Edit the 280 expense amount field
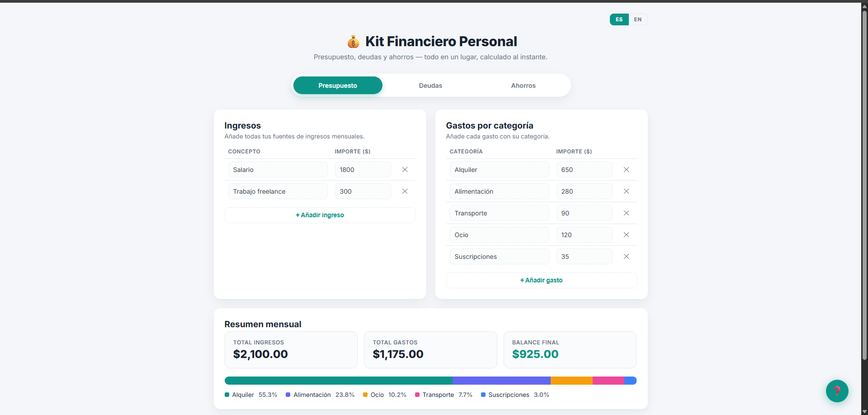The width and height of the screenshot is (868, 415). pos(584,191)
